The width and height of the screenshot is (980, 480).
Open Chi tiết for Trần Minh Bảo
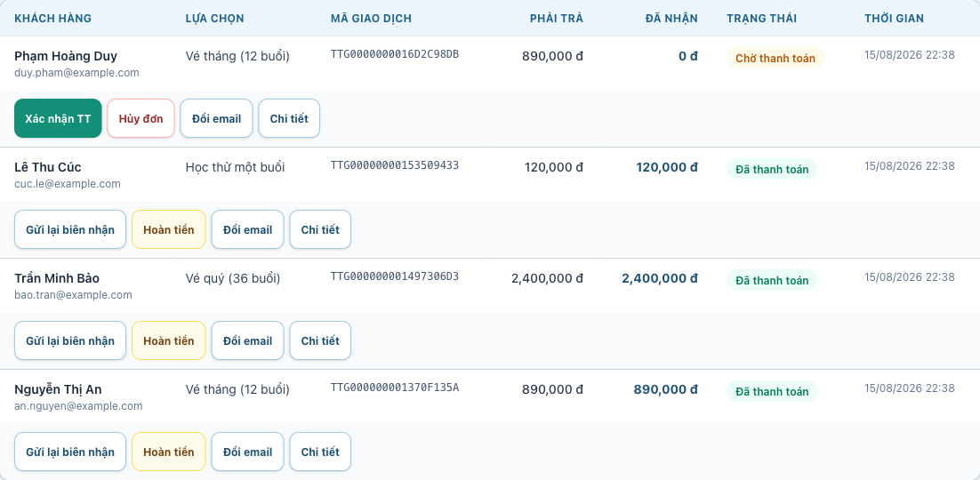click(x=320, y=340)
